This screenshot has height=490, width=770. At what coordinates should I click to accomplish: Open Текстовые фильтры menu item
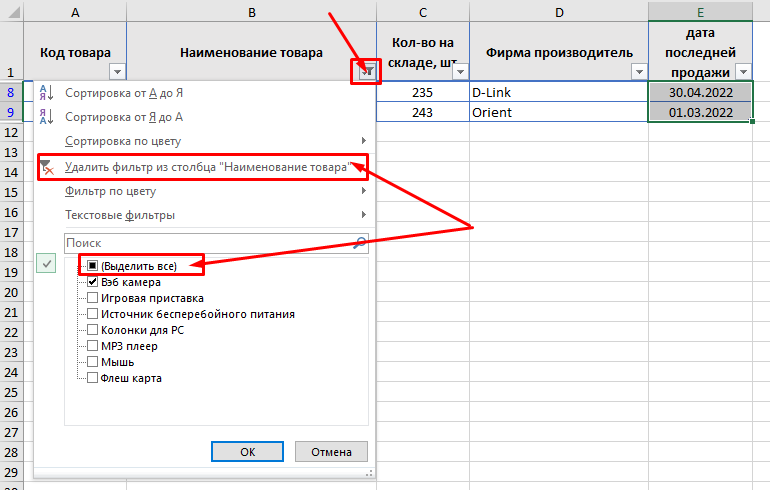click(204, 215)
